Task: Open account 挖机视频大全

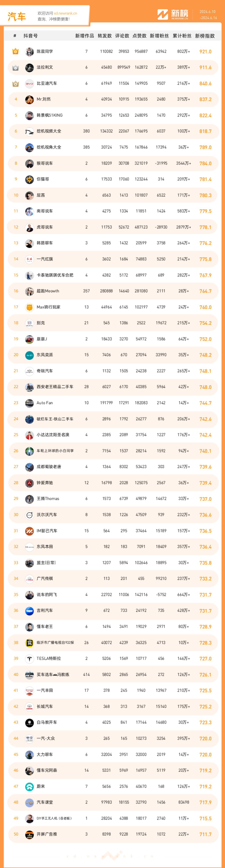Action: click(49, 131)
